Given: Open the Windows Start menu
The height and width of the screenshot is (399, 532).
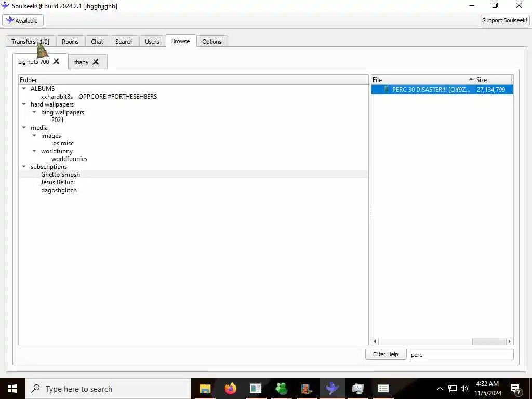Looking at the screenshot, I should pyautogui.click(x=12, y=389).
